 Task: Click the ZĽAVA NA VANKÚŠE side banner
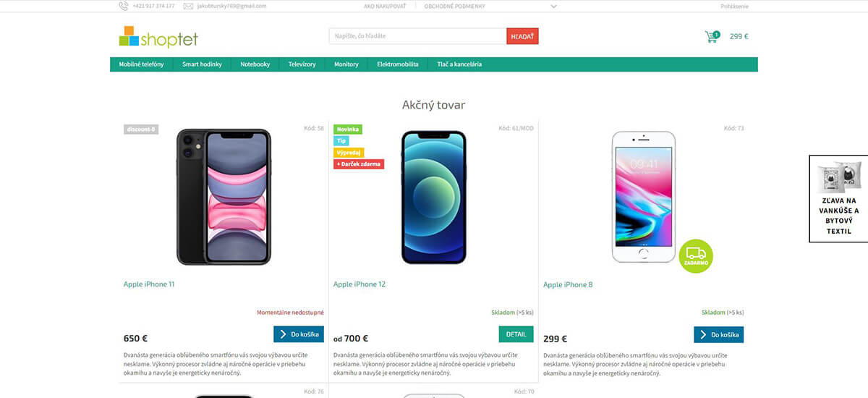pyautogui.click(x=838, y=198)
